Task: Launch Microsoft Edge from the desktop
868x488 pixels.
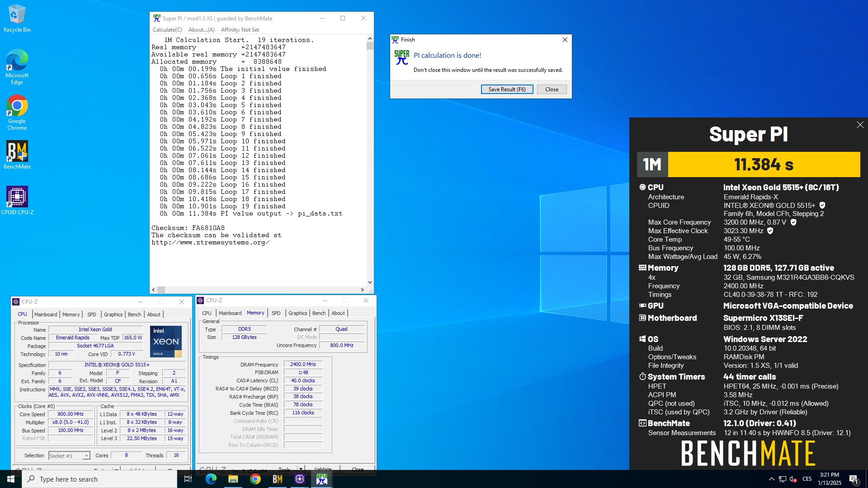Action: [x=17, y=67]
